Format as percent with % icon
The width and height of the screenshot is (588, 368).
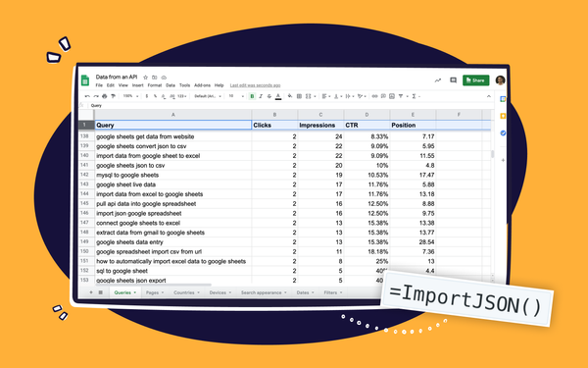(155, 96)
